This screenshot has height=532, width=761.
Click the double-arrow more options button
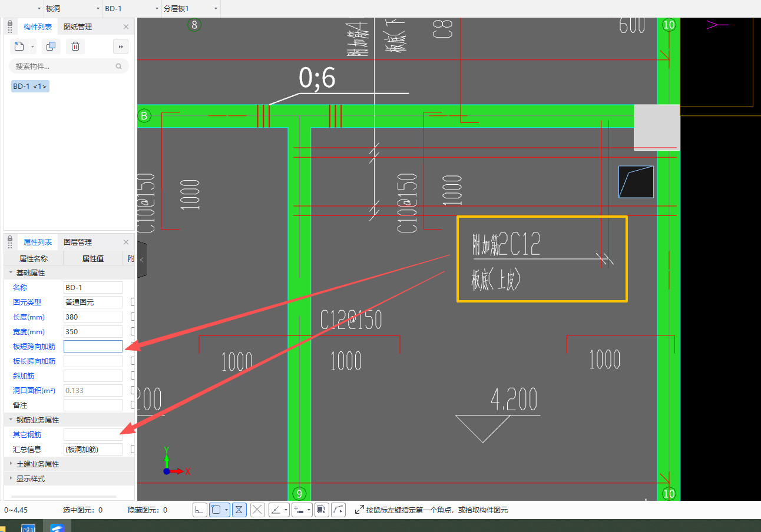tap(121, 46)
